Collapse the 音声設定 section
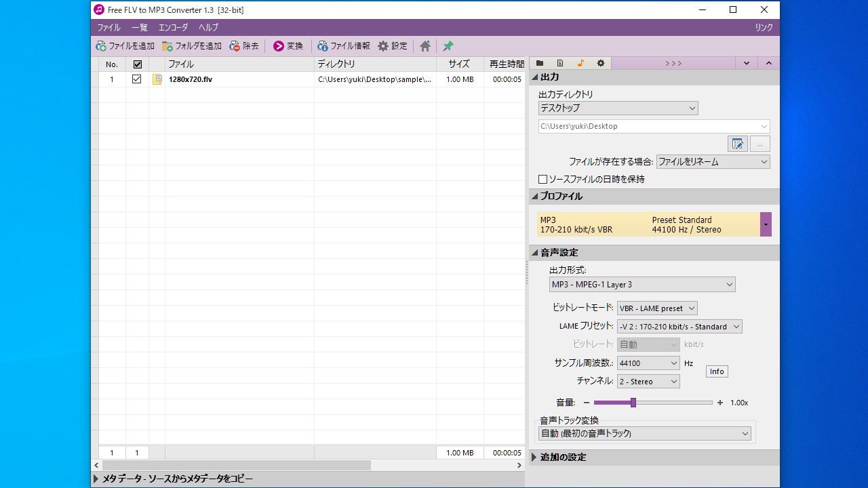Image resolution: width=868 pixels, height=488 pixels. [x=534, y=253]
